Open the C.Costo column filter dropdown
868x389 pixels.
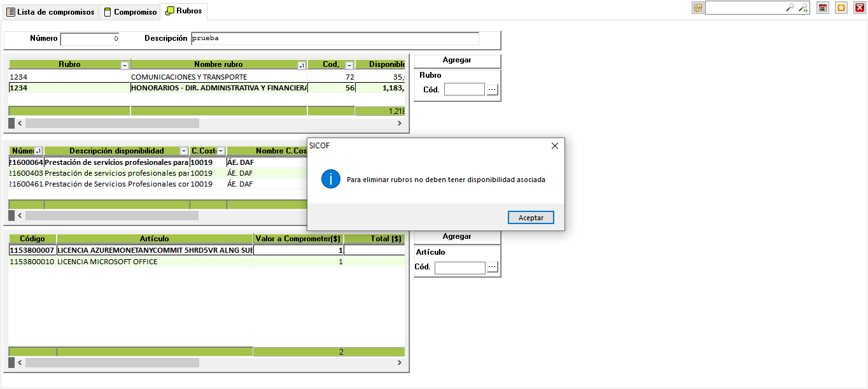click(221, 152)
